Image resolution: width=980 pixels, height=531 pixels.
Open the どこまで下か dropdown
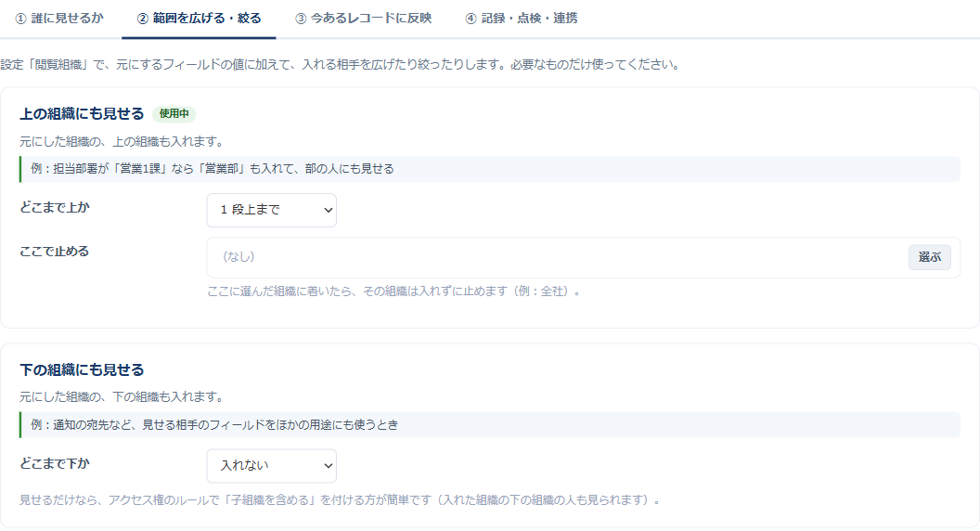271,466
